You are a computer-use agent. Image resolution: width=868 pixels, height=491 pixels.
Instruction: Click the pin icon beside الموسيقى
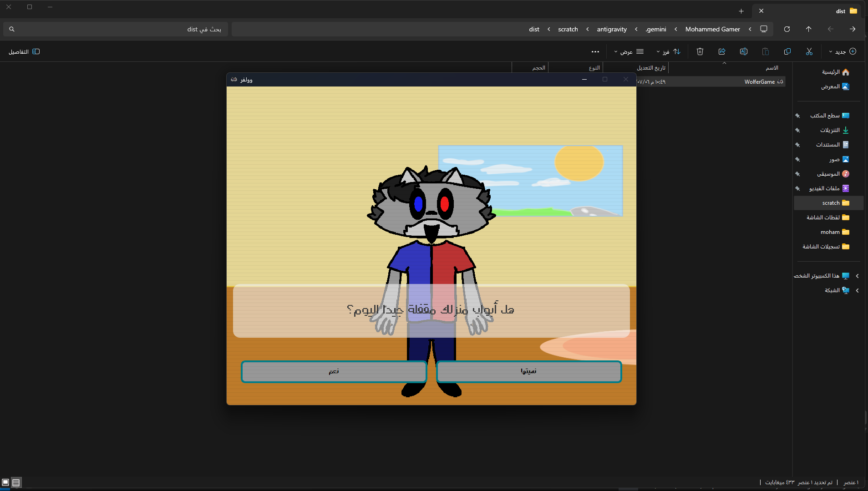pyautogui.click(x=797, y=174)
